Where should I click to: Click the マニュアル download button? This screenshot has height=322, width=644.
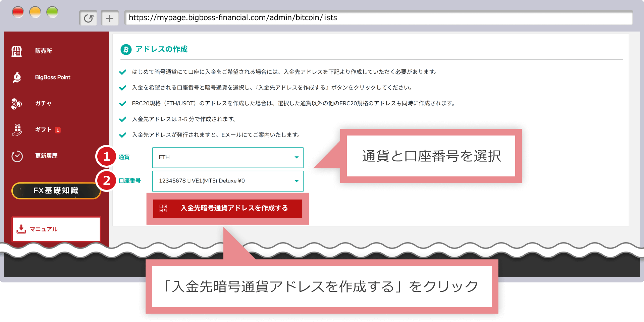tap(56, 229)
